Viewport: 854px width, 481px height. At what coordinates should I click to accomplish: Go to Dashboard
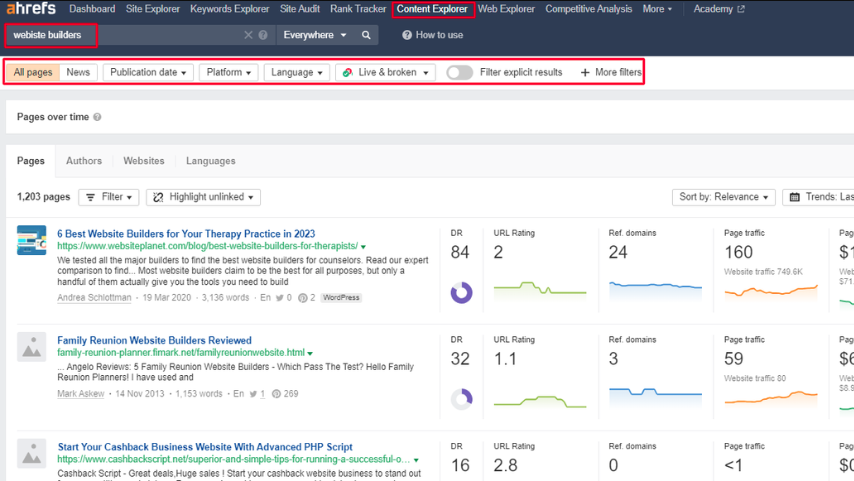pos(92,9)
